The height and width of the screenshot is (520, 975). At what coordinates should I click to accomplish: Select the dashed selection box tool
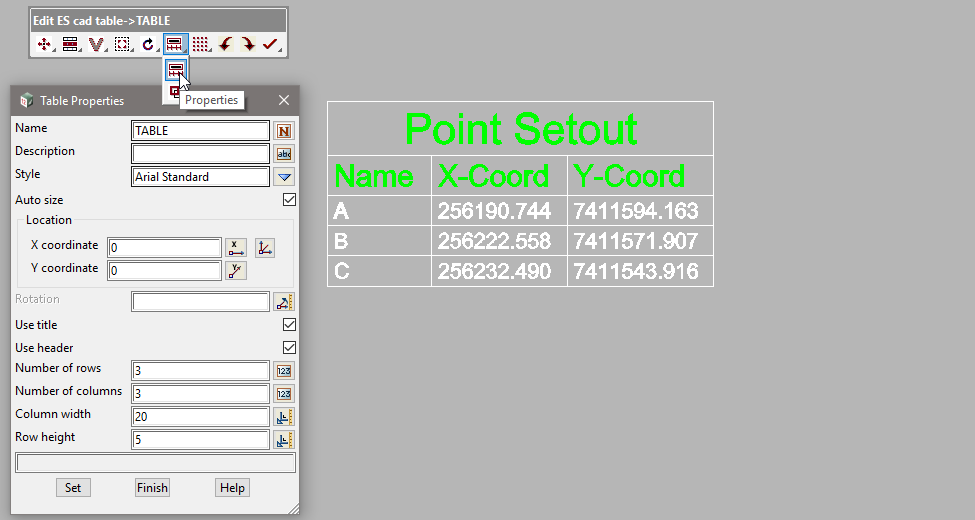point(122,44)
